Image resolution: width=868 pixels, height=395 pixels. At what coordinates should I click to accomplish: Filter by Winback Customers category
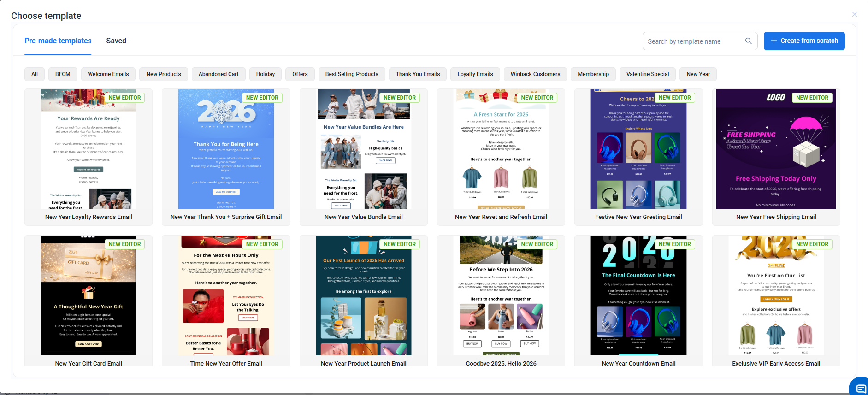[x=535, y=74]
